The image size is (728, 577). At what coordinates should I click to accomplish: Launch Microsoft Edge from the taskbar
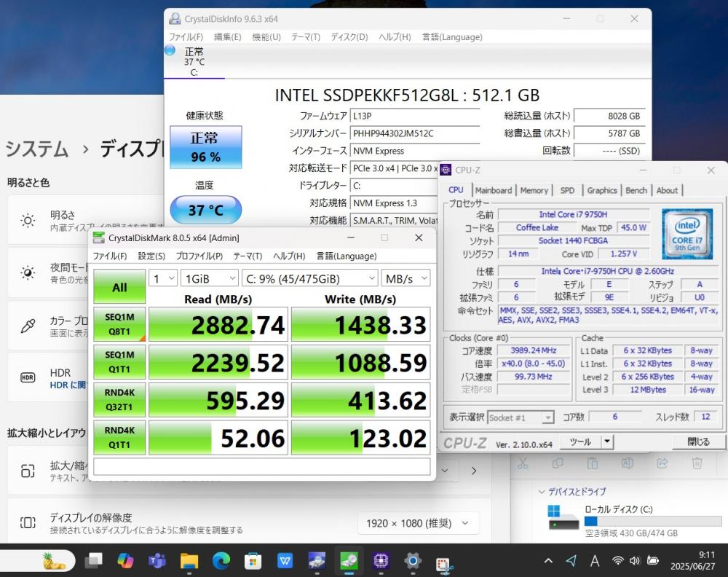(221, 561)
